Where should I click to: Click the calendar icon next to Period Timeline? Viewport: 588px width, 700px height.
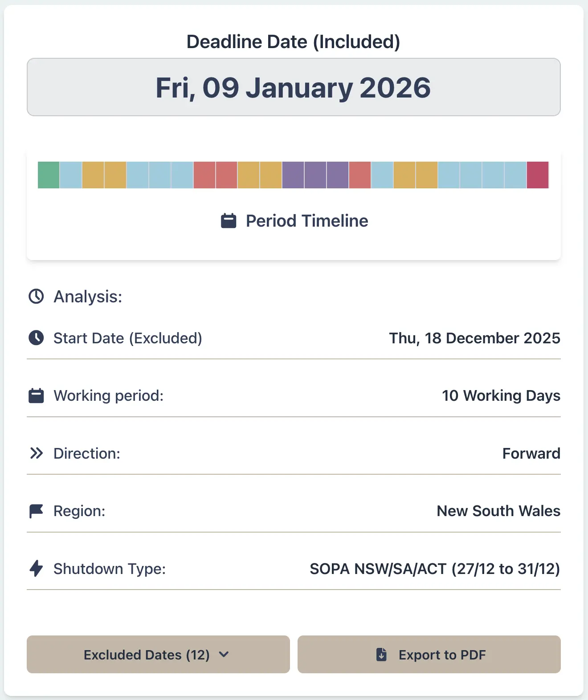(229, 220)
